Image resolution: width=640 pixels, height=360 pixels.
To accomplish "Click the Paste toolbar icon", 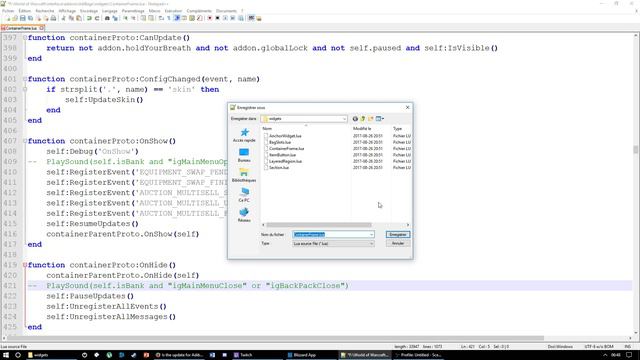I will 79,18.
